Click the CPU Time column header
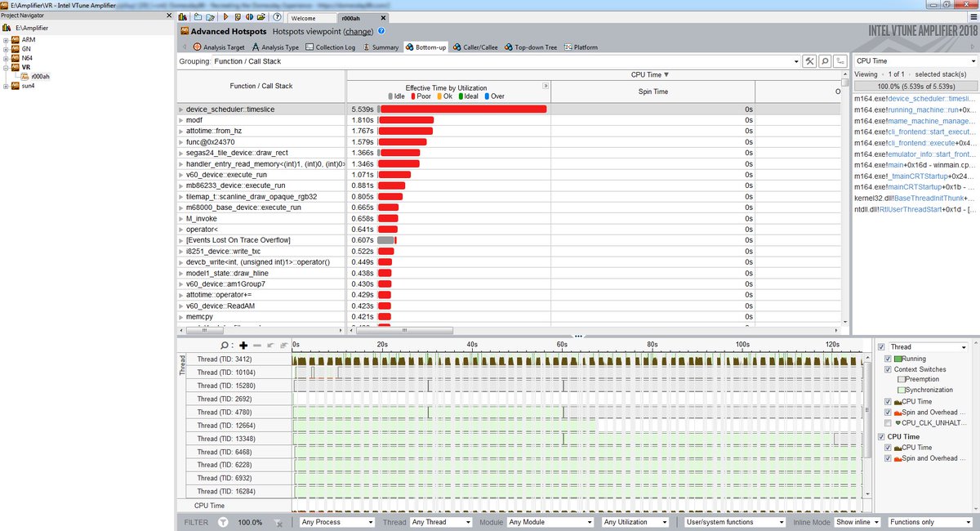980x531 pixels. point(649,74)
